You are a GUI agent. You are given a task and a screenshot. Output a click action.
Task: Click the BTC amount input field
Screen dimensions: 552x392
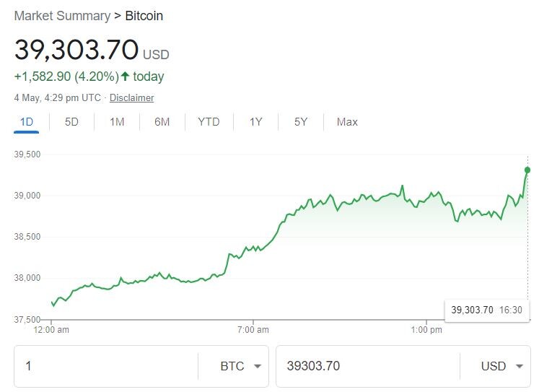[x=106, y=366]
